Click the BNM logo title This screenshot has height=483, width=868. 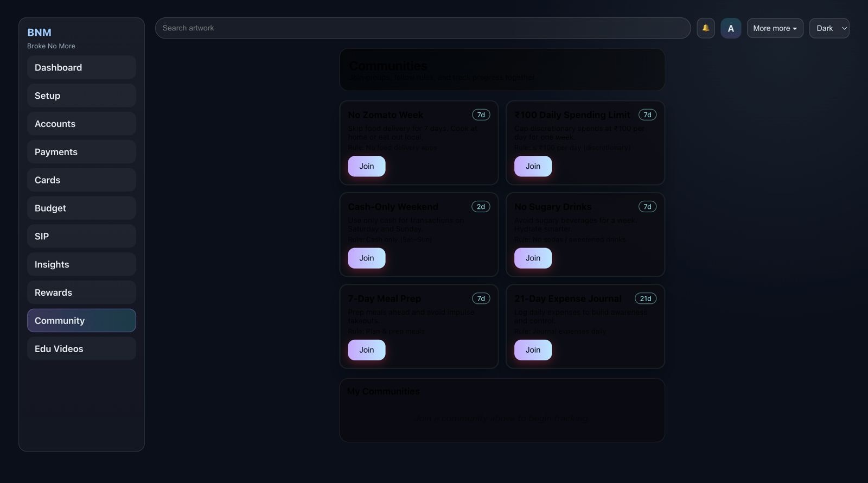coord(39,33)
